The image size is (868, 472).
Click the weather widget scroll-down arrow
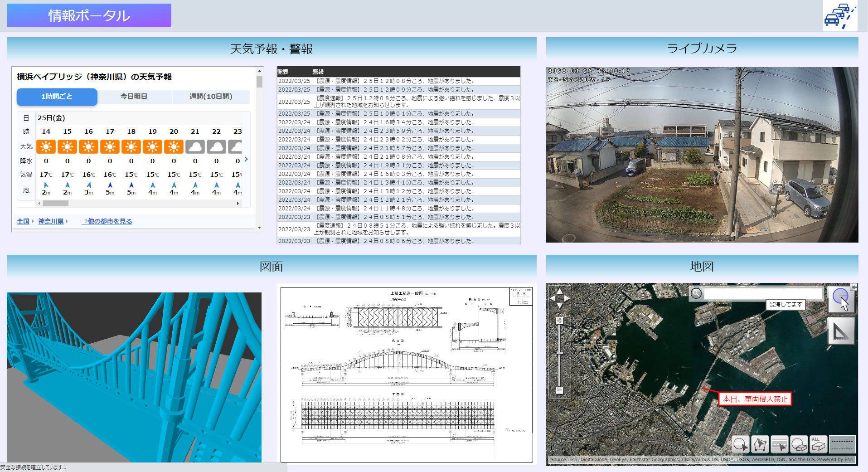[259, 228]
